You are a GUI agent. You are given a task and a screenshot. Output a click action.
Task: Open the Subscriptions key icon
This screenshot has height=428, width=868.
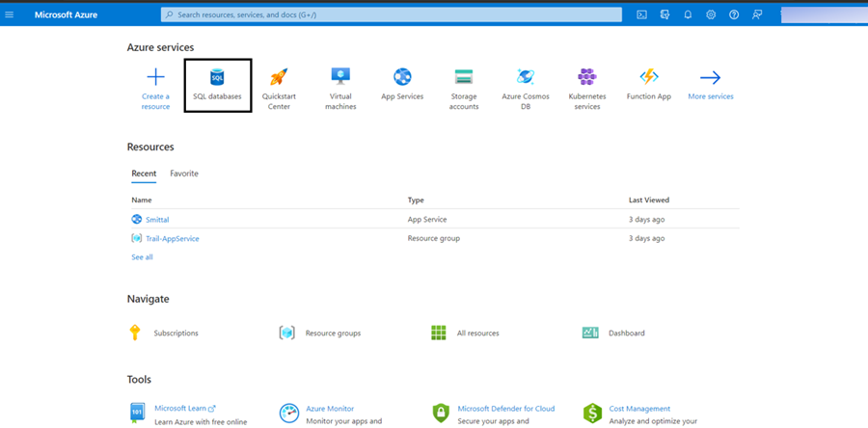tap(134, 333)
